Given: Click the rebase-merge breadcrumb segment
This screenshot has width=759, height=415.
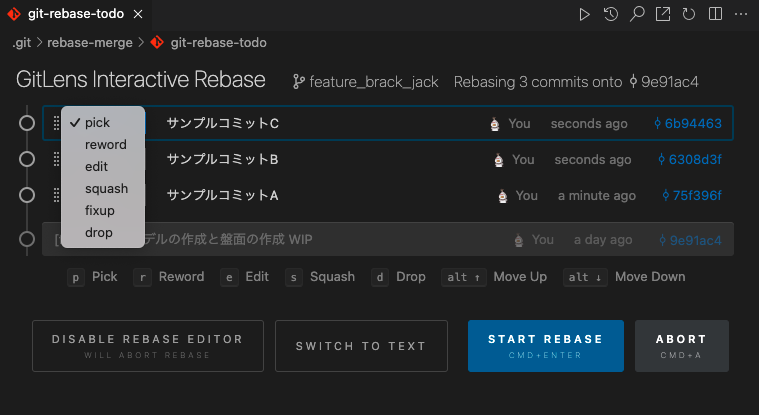Looking at the screenshot, I should point(90,43).
